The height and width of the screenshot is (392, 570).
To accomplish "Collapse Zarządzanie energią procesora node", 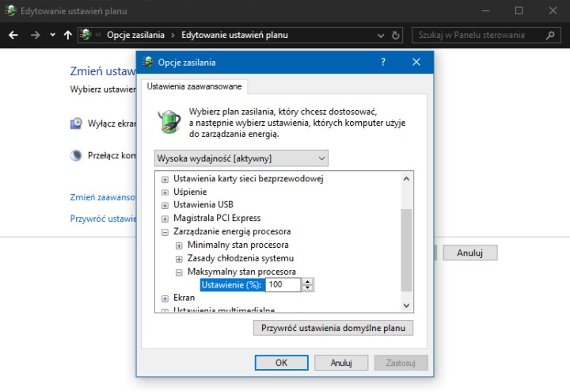I will tap(165, 232).
